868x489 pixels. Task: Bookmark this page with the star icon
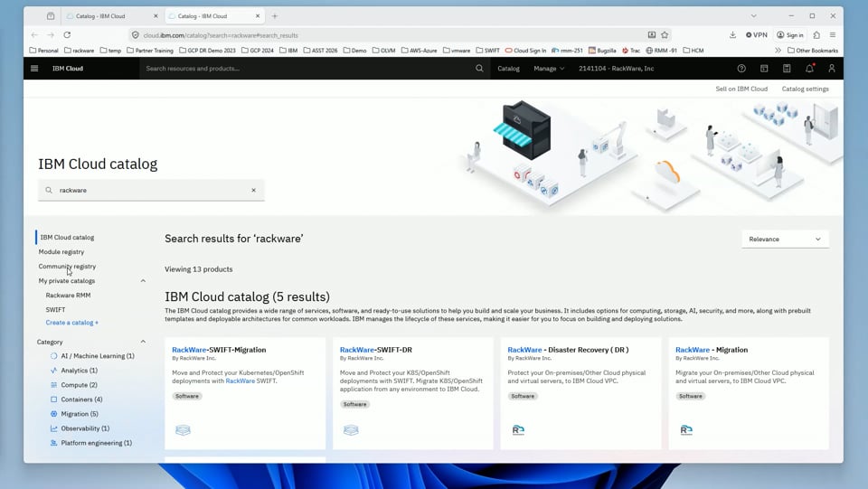665,35
